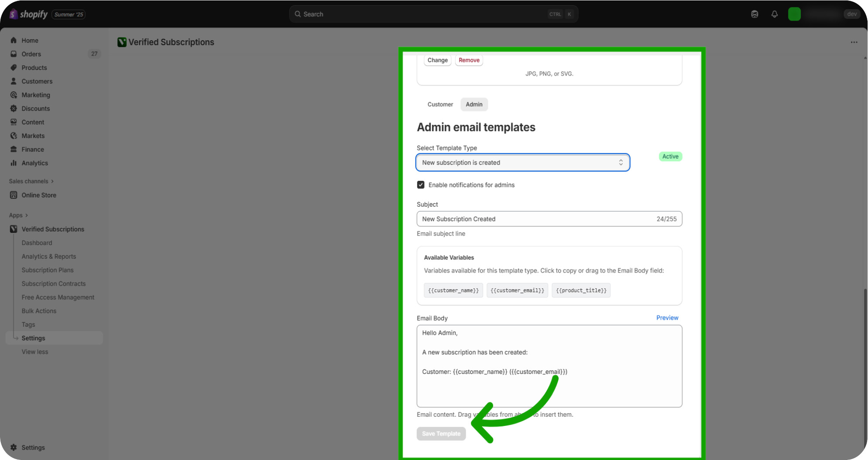Click the Subject input field
Viewport: 868px width, 460px height.
[549, 219]
